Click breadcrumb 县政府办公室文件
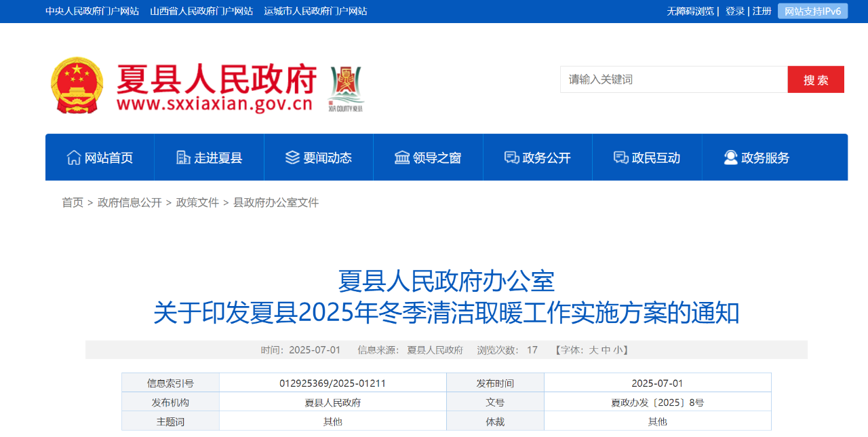The height and width of the screenshot is (437, 868). click(x=276, y=202)
